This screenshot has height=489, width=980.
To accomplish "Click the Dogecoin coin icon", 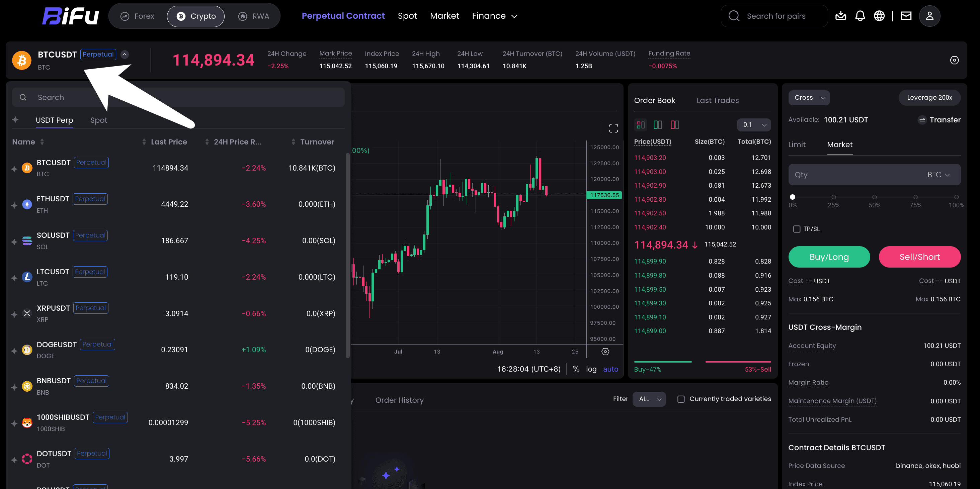I will point(27,350).
